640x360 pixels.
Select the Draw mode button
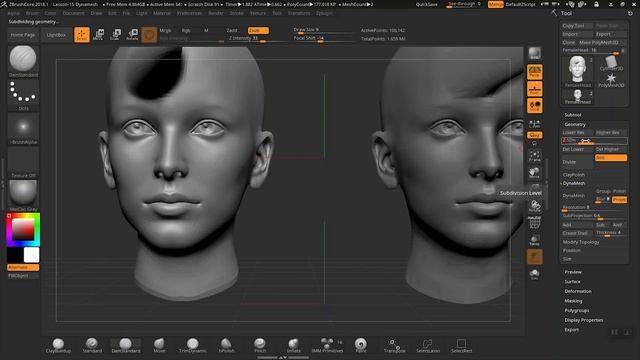(x=82, y=35)
